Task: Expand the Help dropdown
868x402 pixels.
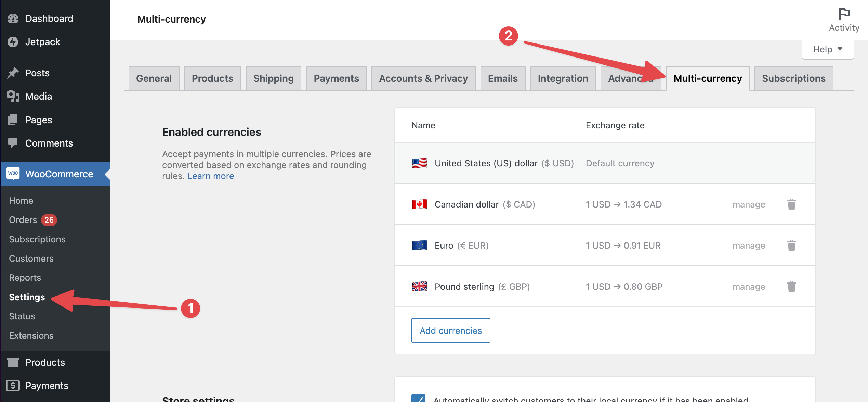Action: tap(828, 49)
